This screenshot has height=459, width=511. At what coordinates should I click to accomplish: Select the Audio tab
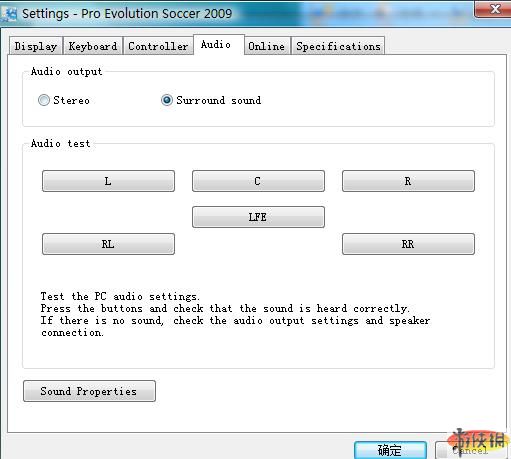point(218,44)
